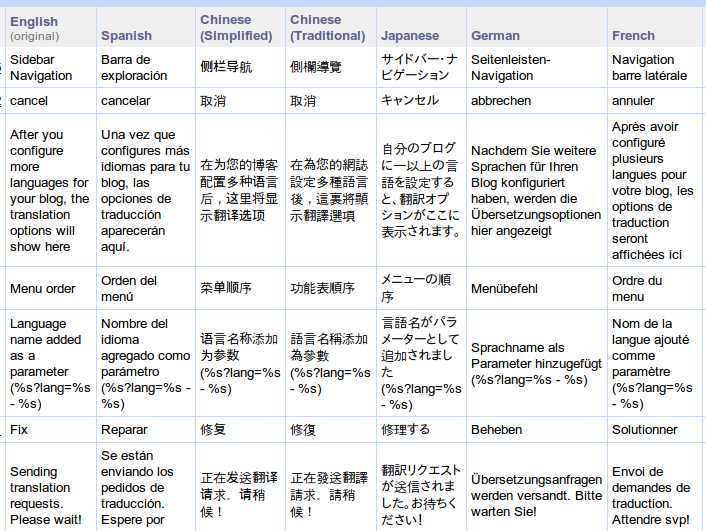
Task: Click the 'Spanish' column header
Action: [x=146, y=27]
